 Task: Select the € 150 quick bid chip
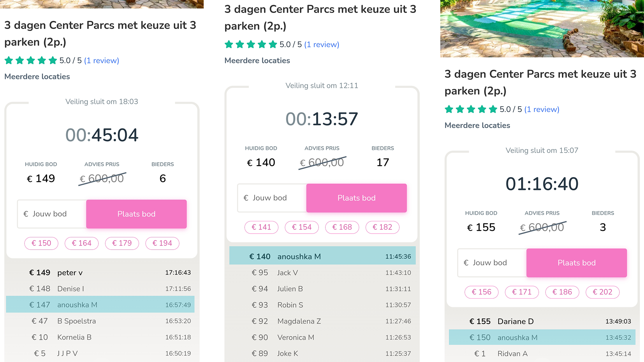pyautogui.click(x=41, y=243)
